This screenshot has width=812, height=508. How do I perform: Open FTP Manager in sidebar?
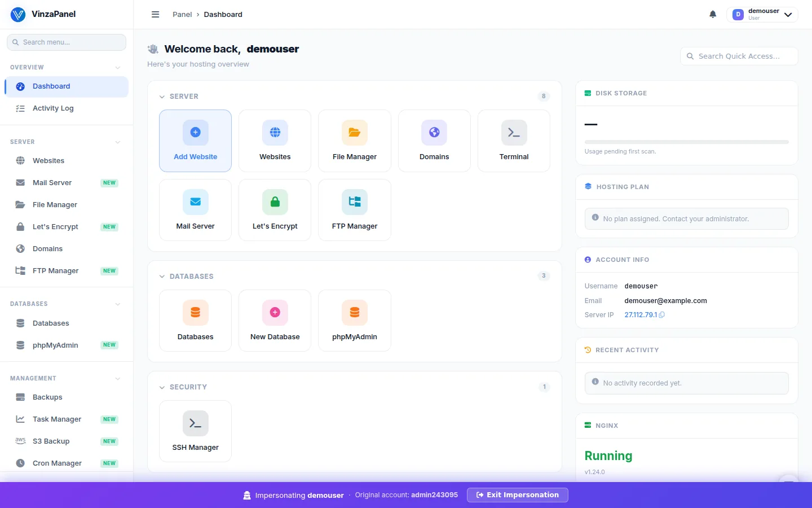[67, 271]
